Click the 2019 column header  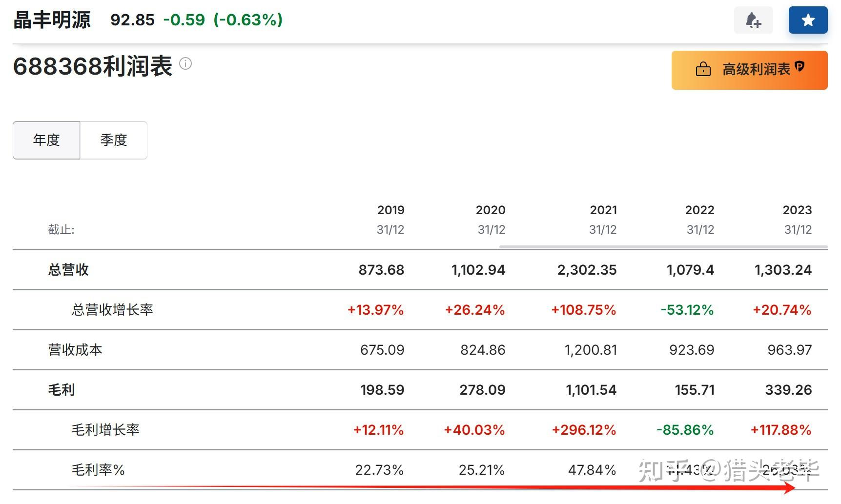coord(390,210)
